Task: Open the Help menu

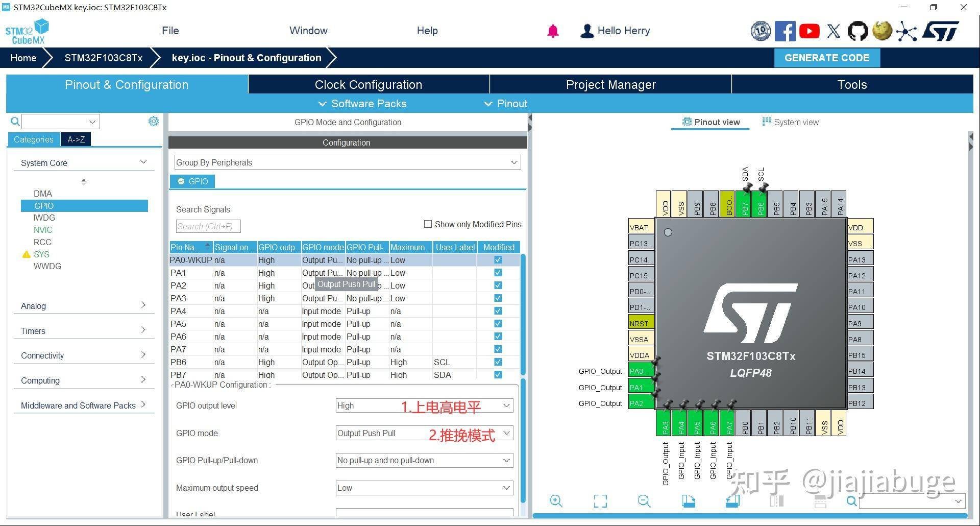Action: [427, 31]
